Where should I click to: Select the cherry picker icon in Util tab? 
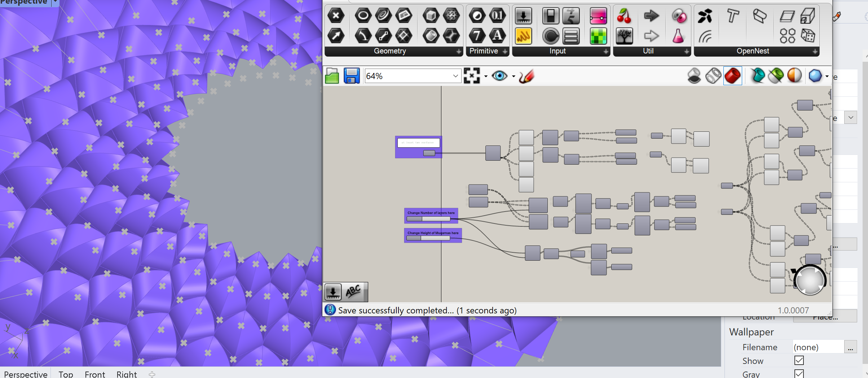624,15
